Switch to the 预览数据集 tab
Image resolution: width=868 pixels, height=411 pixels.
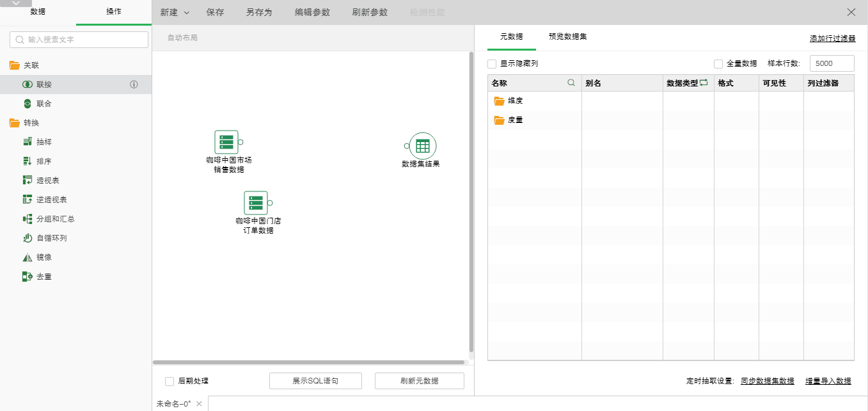[x=567, y=36]
